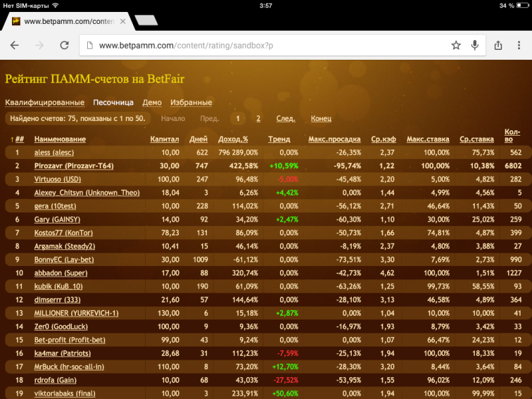Focus the address bar URL field
The height and width of the screenshot is (399, 532).
click(x=266, y=45)
